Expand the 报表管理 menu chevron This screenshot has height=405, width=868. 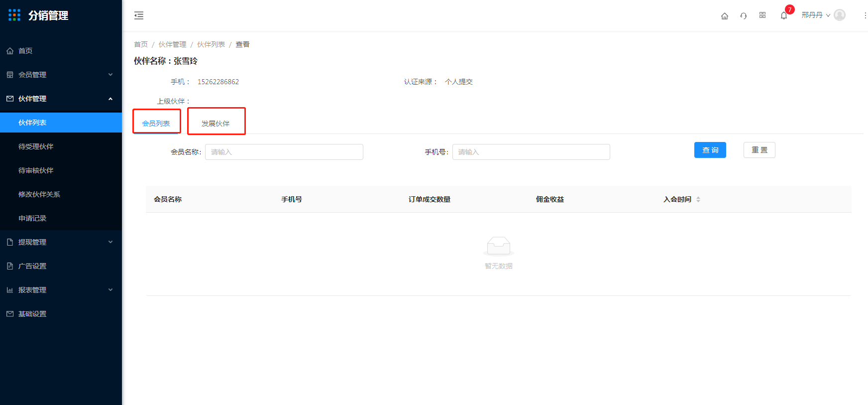click(x=110, y=290)
